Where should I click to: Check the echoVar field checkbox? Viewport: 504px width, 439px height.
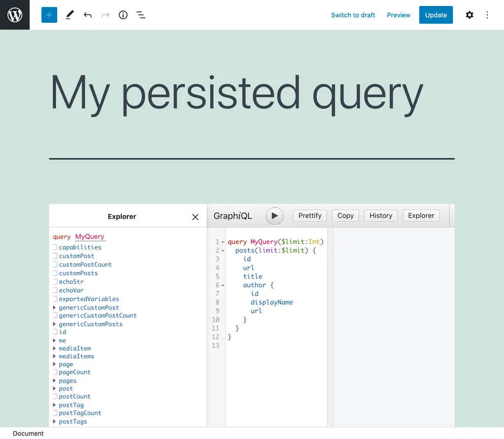point(55,290)
